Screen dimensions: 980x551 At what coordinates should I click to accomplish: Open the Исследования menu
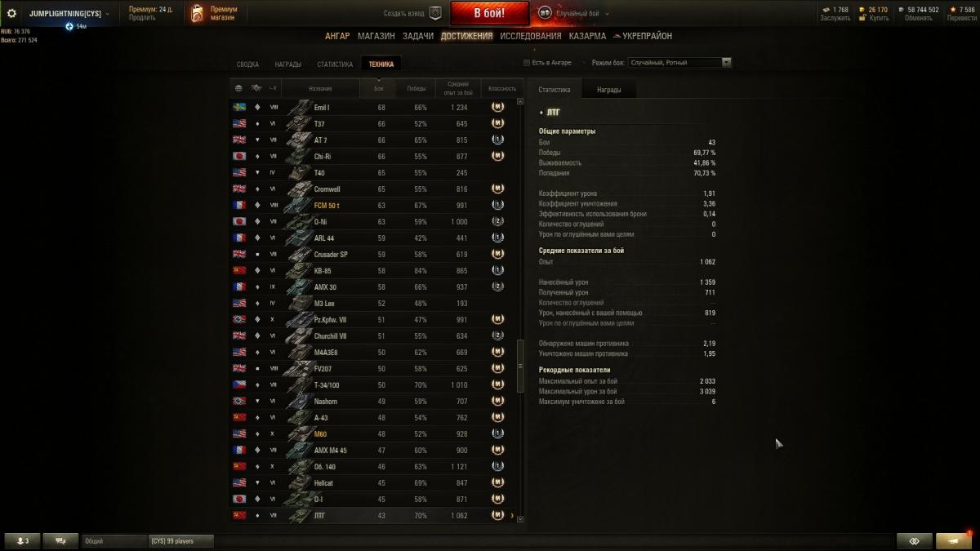coord(531,36)
